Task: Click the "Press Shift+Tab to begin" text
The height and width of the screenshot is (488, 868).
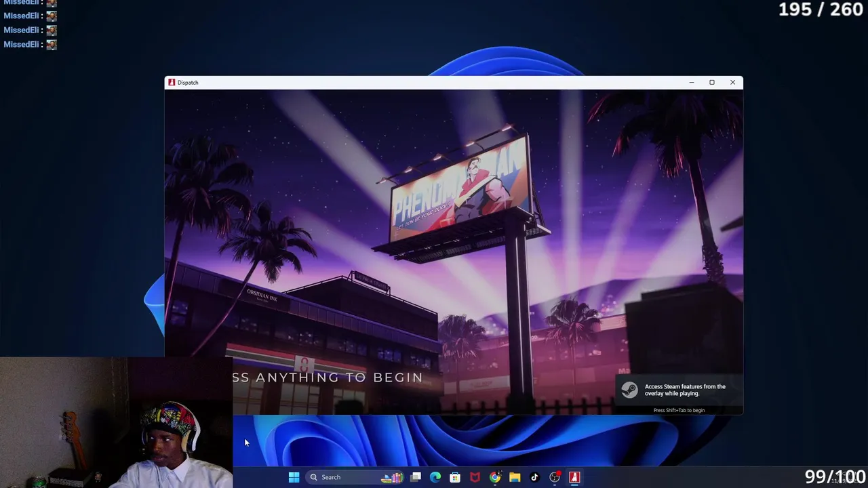Action: [x=679, y=410]
